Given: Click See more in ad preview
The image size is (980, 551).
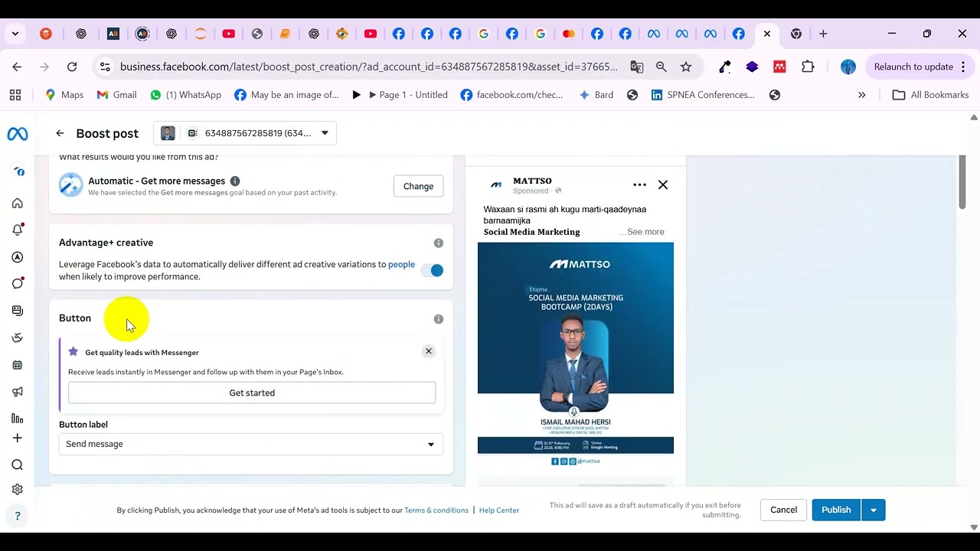Looking at the screenshot, I should 645,232.
